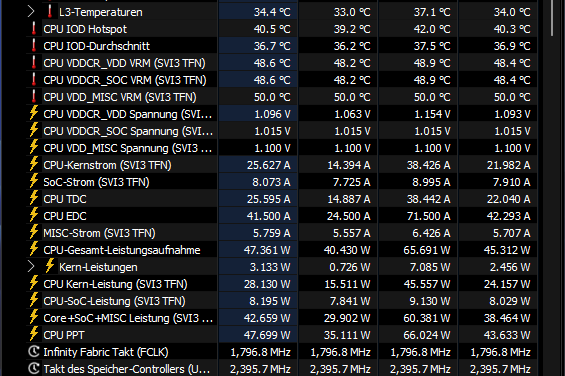Screen dimensions: 565x376
Task: Select the CPU VDDCR_SOC Spannung label
Action: 128,131
